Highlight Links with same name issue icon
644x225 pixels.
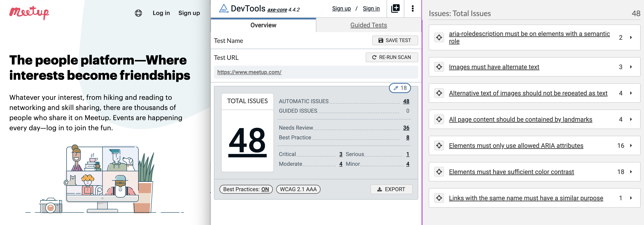439,198
